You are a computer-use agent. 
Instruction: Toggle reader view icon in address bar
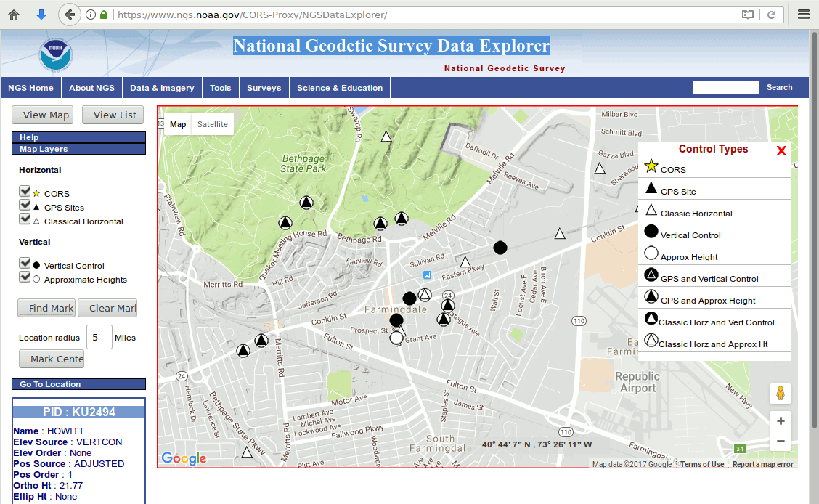click(x=748, y=15)
